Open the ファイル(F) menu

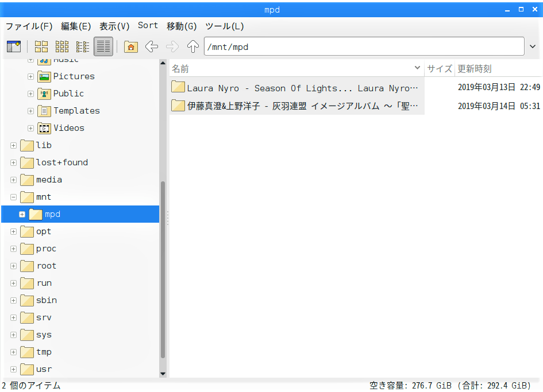29,26
